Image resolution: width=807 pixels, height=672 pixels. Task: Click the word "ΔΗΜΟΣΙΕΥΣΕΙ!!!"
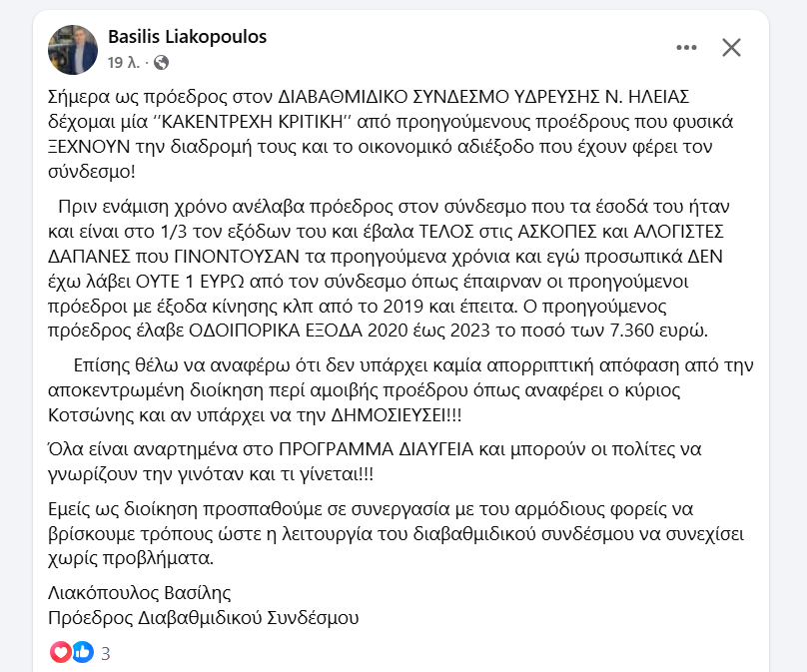point(397,415)
